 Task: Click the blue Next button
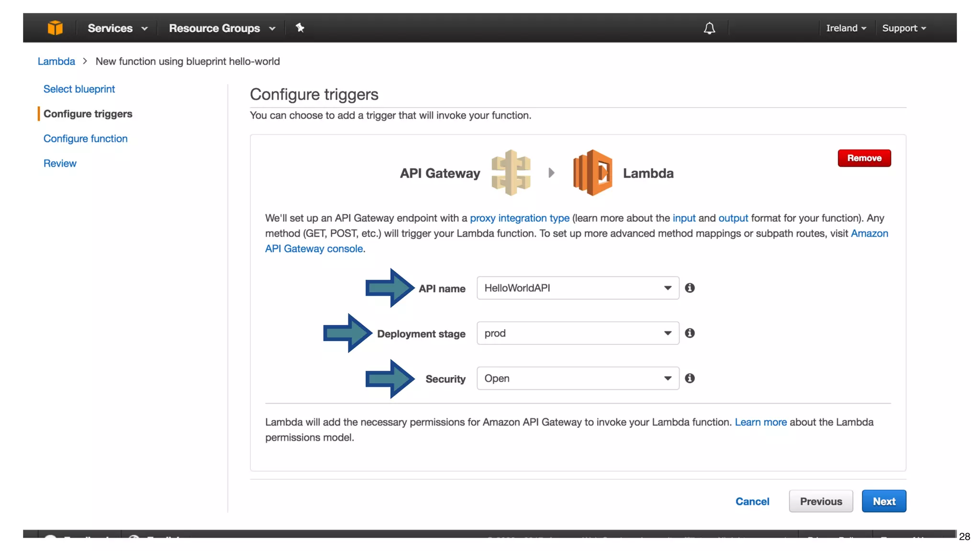tap(883, 501)
